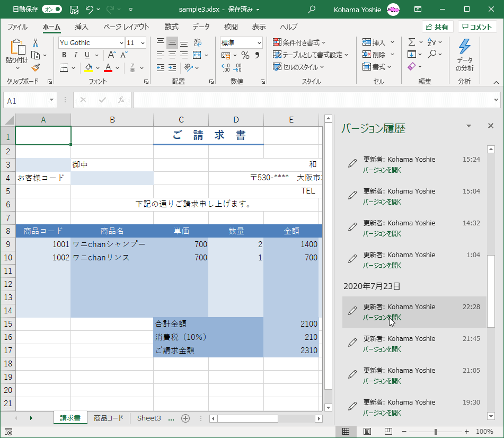Screen dimensions: 504x438
Task: Expand the 標準 number format dropdown
Action: 259,43
